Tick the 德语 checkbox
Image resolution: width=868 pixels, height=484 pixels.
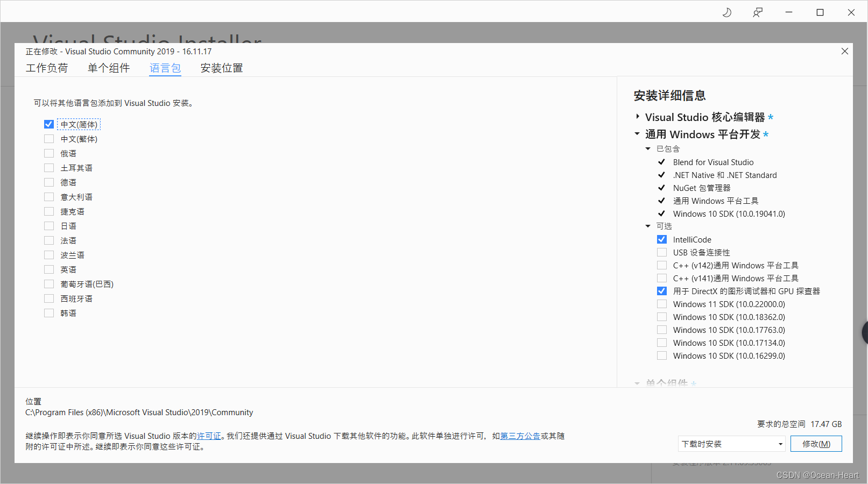49,182
